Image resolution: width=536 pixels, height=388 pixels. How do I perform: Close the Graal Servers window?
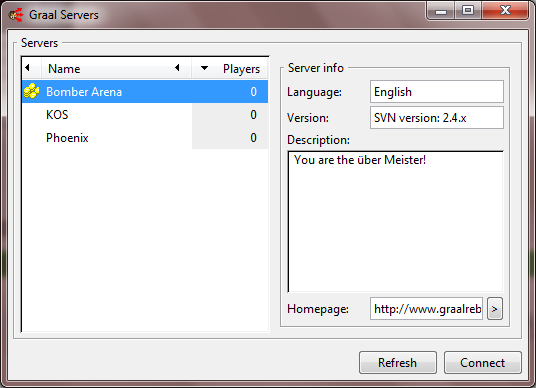505,10
